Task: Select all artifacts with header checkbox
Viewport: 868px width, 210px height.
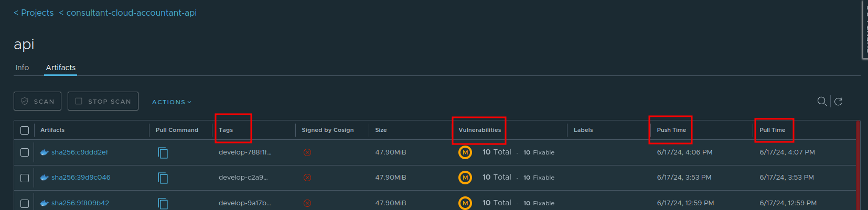Action: pyautogui.click(x=25, y=130)
